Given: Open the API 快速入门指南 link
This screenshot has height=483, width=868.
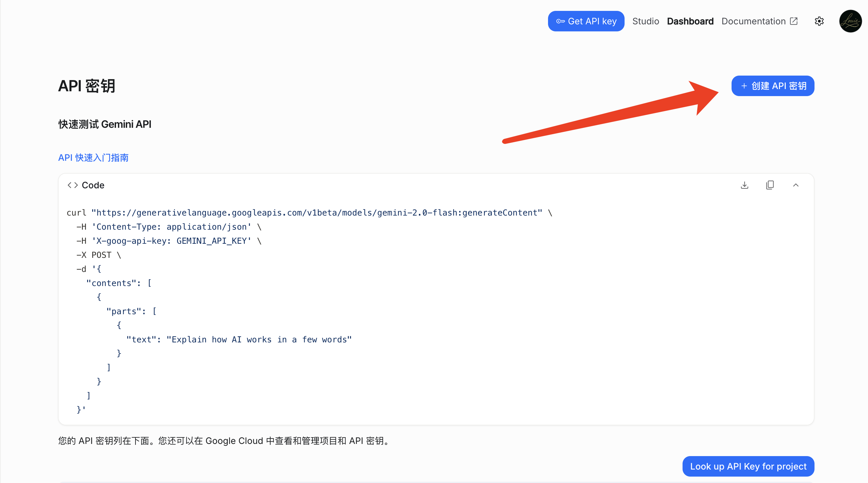Looking at the screenshot, I should click(93, 157).
